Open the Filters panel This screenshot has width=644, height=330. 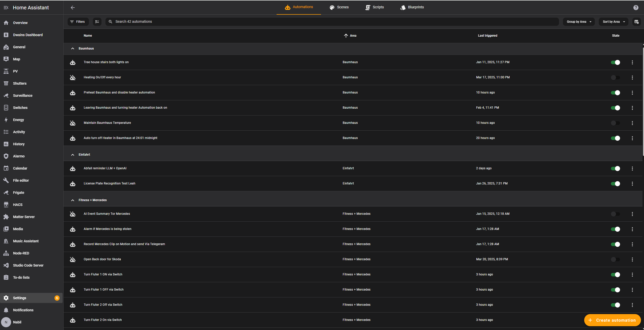coord(78,21)
